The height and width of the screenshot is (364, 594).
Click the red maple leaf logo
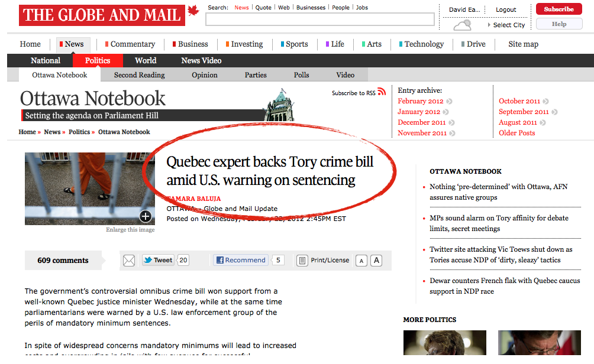pyautogui.click(x=193, y=10)
